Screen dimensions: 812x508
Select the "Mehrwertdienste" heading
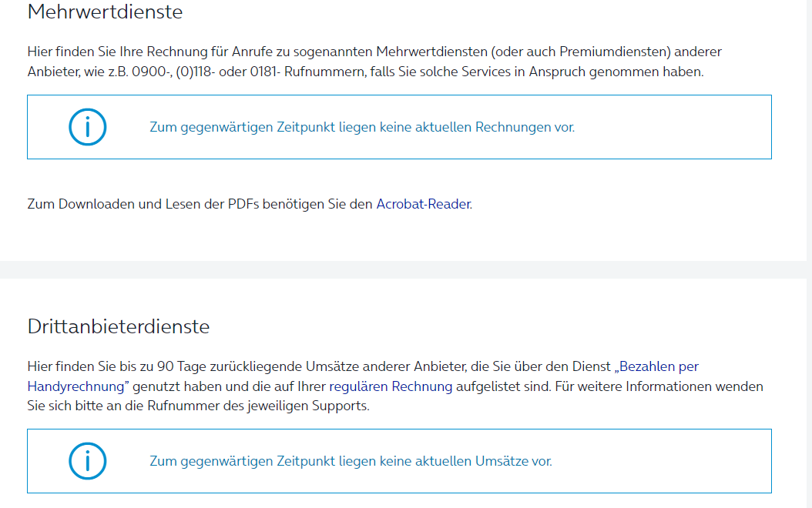click(105, 12)
